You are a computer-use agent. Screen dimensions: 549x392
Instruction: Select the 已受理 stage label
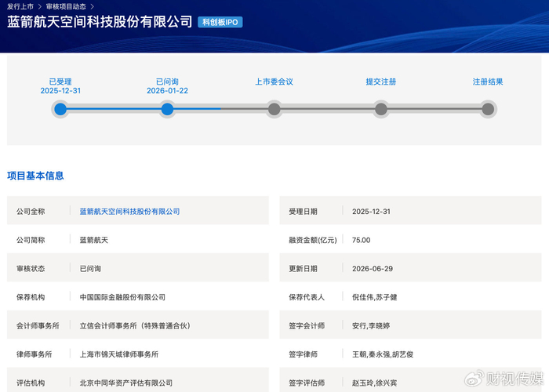tap(60, 82)
